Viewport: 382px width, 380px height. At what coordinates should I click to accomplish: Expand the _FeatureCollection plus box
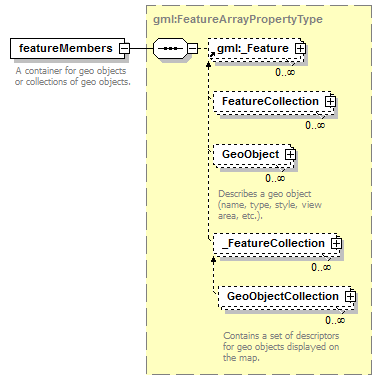click(336, 243)
